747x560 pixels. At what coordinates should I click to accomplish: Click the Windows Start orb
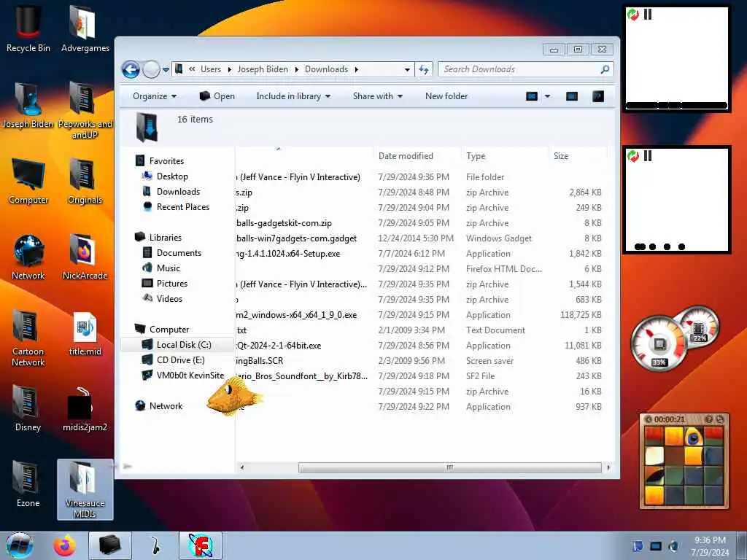point(20,545)
